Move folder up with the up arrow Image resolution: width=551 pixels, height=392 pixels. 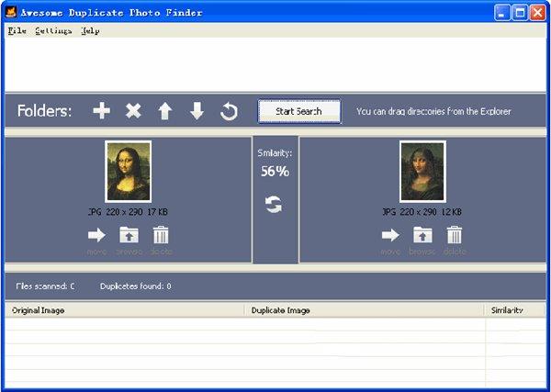pos(164,111)
